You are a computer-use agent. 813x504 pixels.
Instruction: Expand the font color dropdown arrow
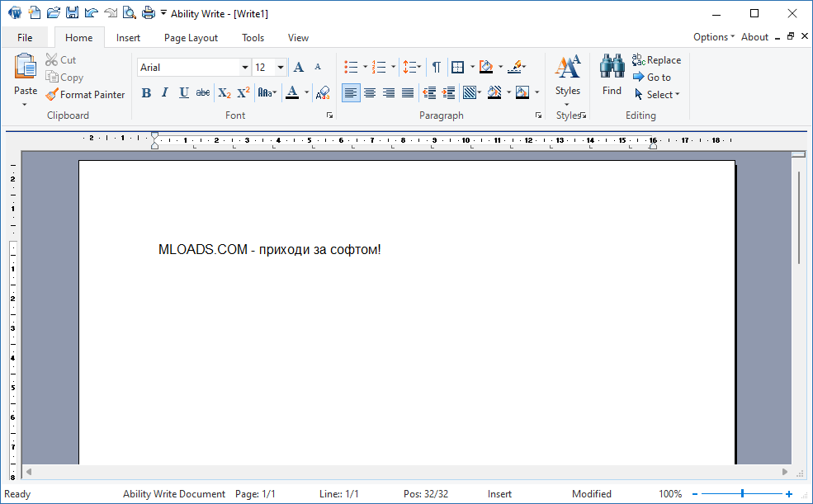[x=306, y=92]
